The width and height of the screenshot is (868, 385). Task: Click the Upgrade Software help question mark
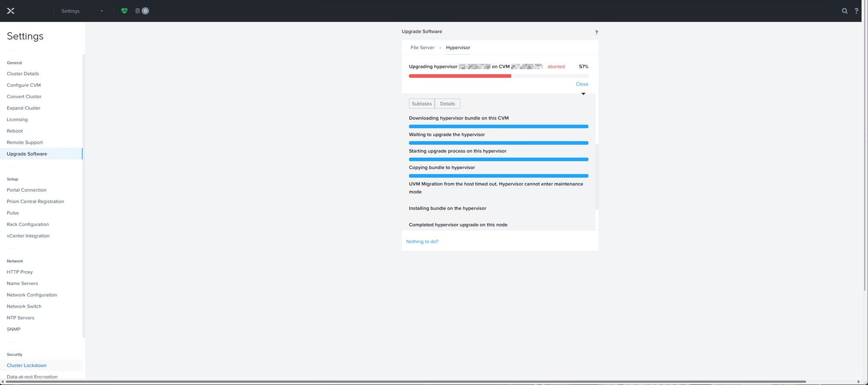pos(596,32)
